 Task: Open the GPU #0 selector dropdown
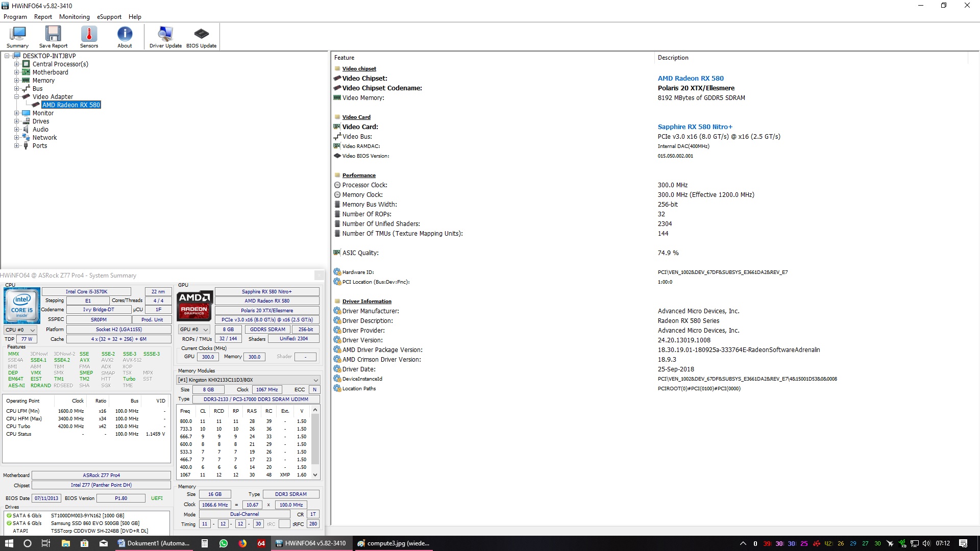point(194,330)
